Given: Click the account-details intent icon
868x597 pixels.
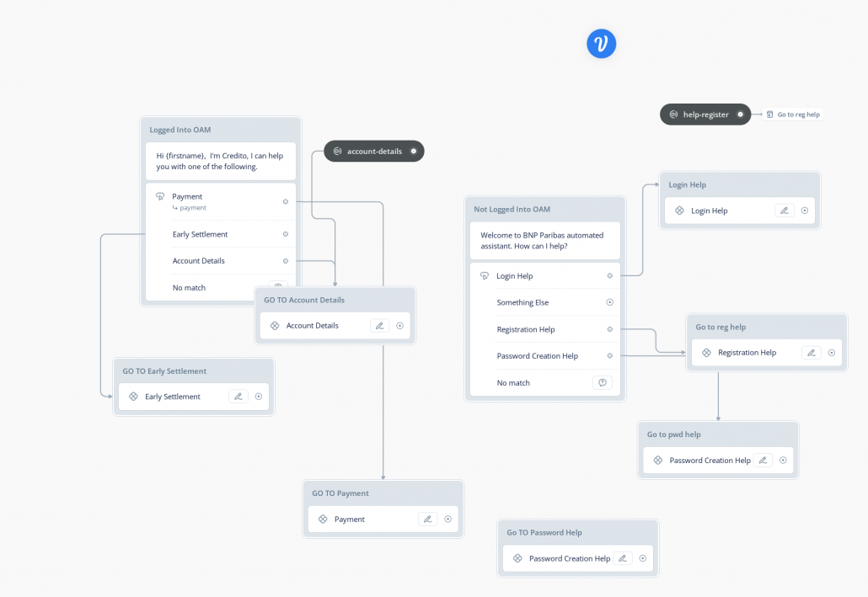Looking at the screenshot, I should (338, 151).
